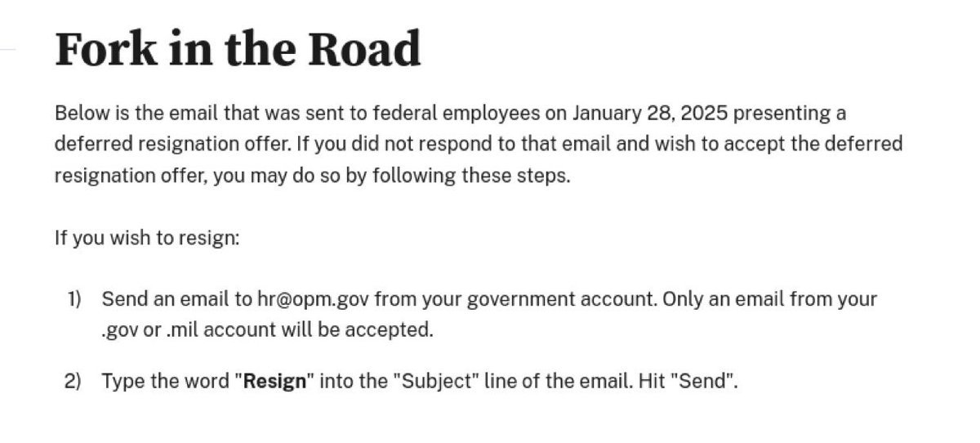The image size is (980, 443).
Task: Click the list marker 1)
Action: pyautogui.click(x=74, y=299)
